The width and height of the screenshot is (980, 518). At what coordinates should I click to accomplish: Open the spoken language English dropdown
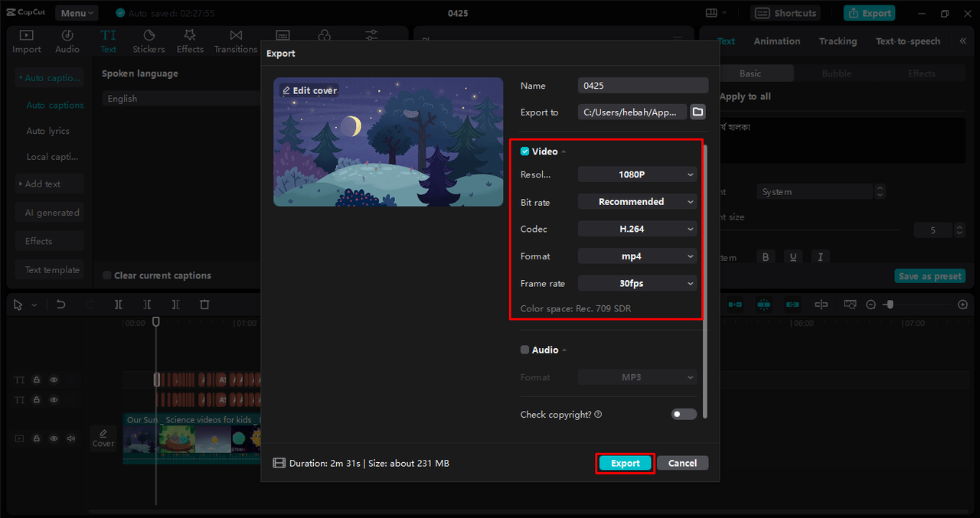pyautogui.click(x=182, y=99)
